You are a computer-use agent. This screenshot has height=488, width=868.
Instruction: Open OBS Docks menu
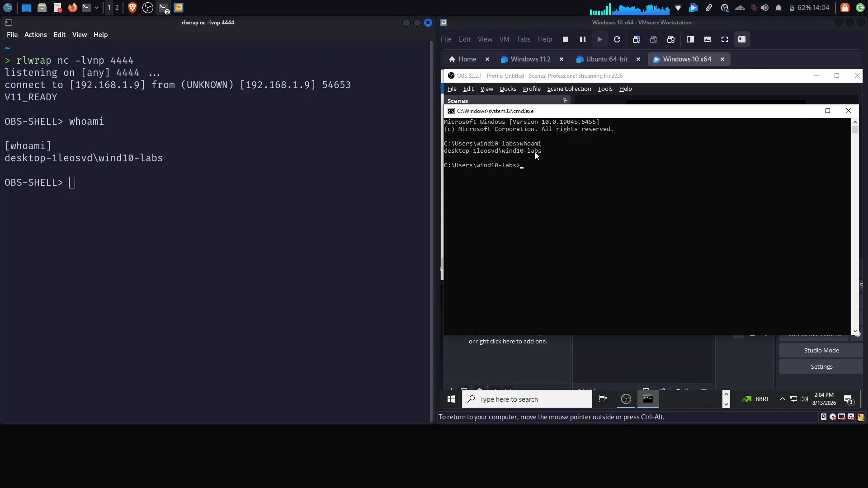pos(508,89)
